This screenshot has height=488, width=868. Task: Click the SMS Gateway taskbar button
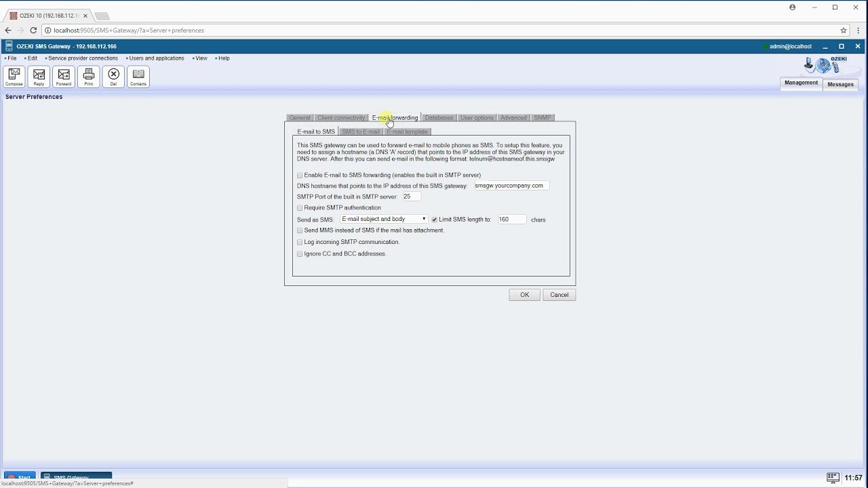[76, 476]
